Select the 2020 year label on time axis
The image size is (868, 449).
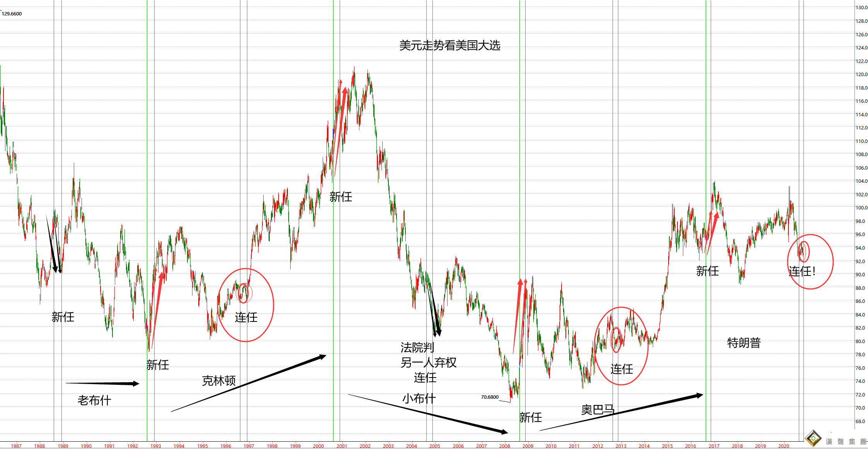click(784, 446)
